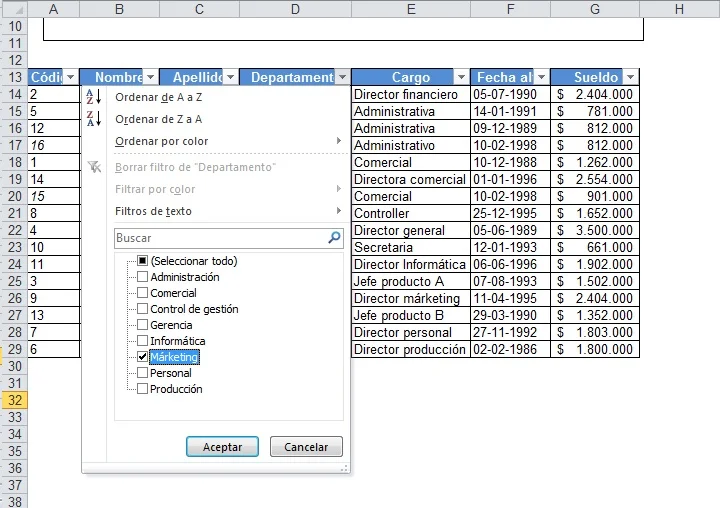
Task: Click the Cargo column header cell
Action: [x=411, y=77]
